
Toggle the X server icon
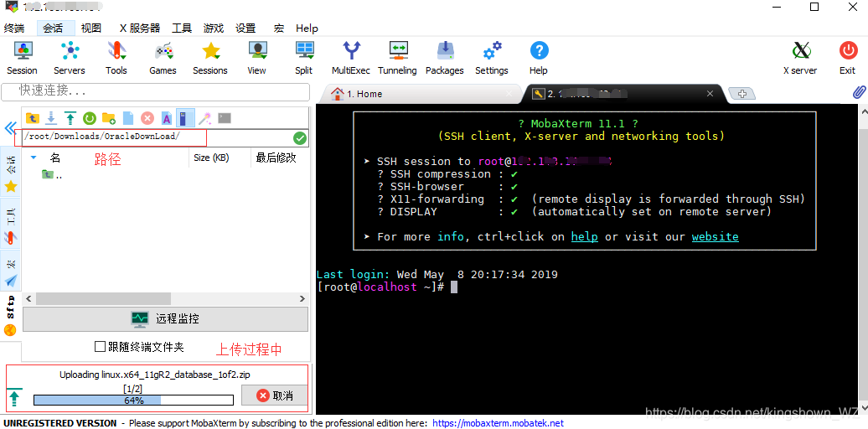click(x=800, y=58)
